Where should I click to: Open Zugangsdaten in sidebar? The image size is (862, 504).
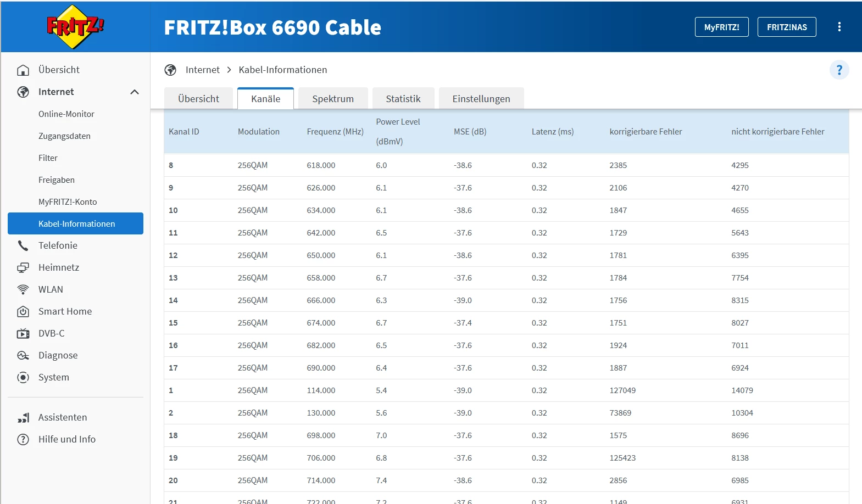[64, 136]
